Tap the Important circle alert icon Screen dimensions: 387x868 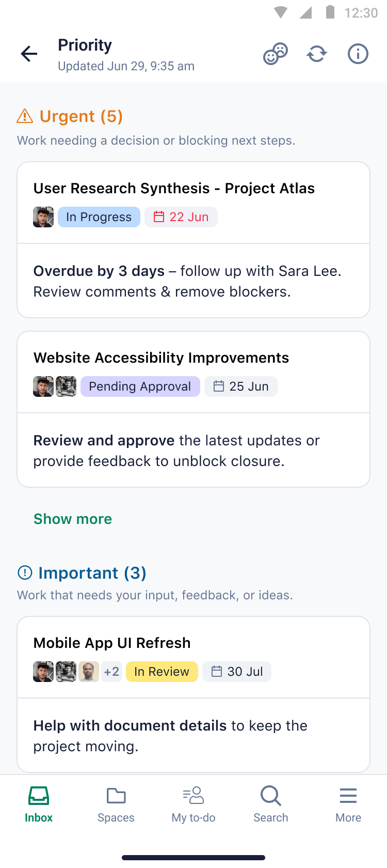click(25, 572)
